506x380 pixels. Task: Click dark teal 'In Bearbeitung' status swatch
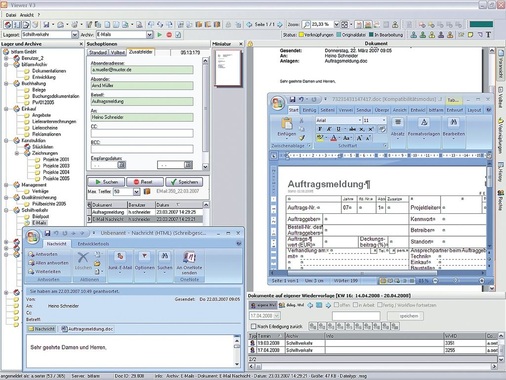pos(371,35)
